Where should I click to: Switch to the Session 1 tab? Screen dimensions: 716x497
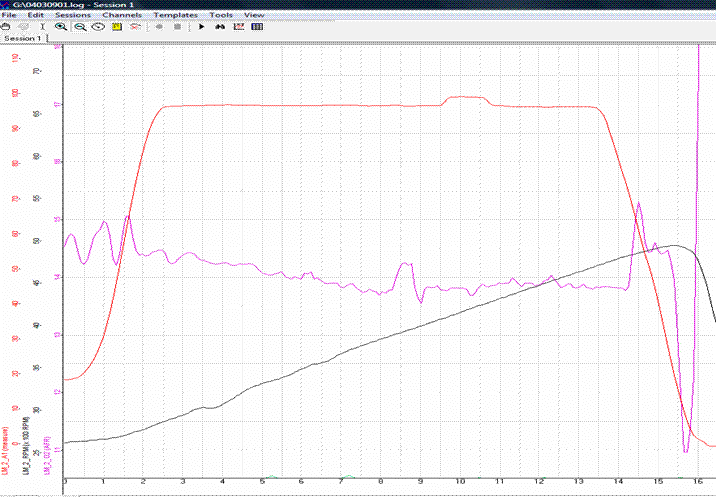click(x=22, y=38)
